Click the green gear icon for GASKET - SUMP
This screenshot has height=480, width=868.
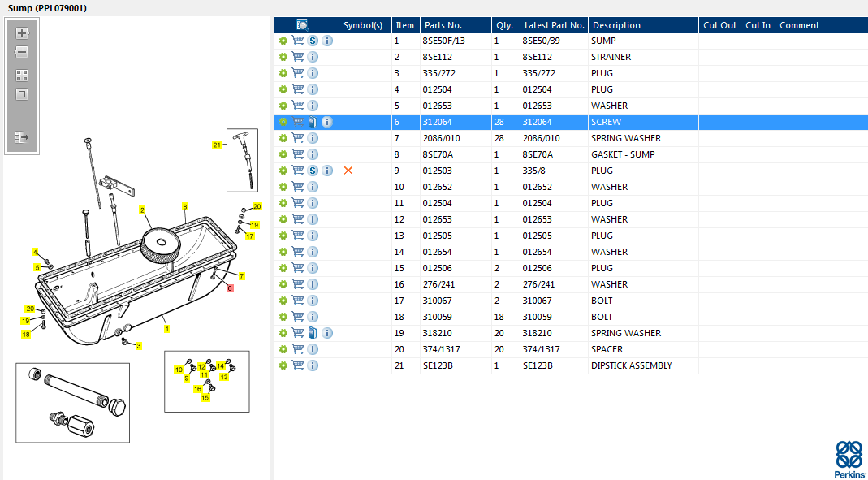click(x=283, y=154)
